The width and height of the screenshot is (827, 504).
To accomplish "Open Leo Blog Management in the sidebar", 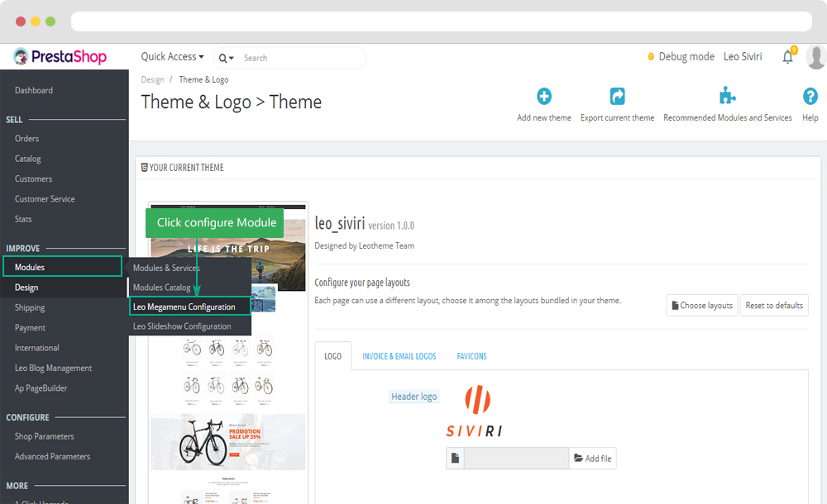I will pos(53,368).
